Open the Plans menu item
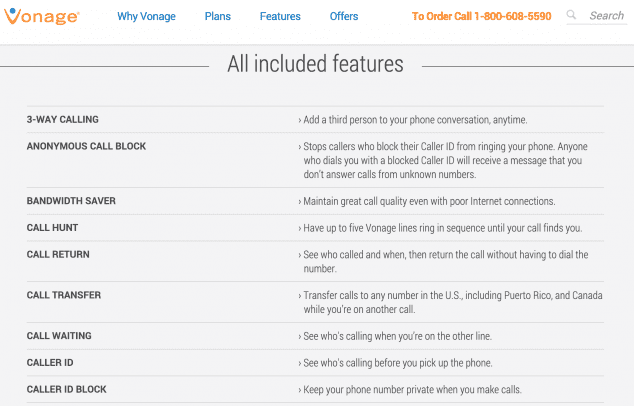This screenshot has height=406, width=634. coord(218,16)
